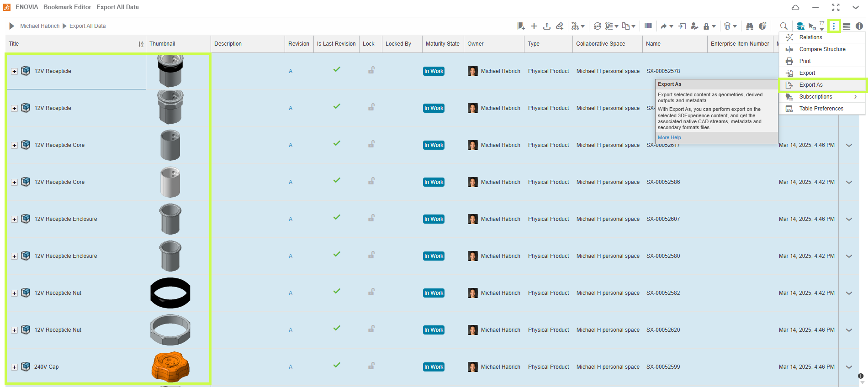Click the add bookmark icon in toolbar
868x387 pixels.
521,26
